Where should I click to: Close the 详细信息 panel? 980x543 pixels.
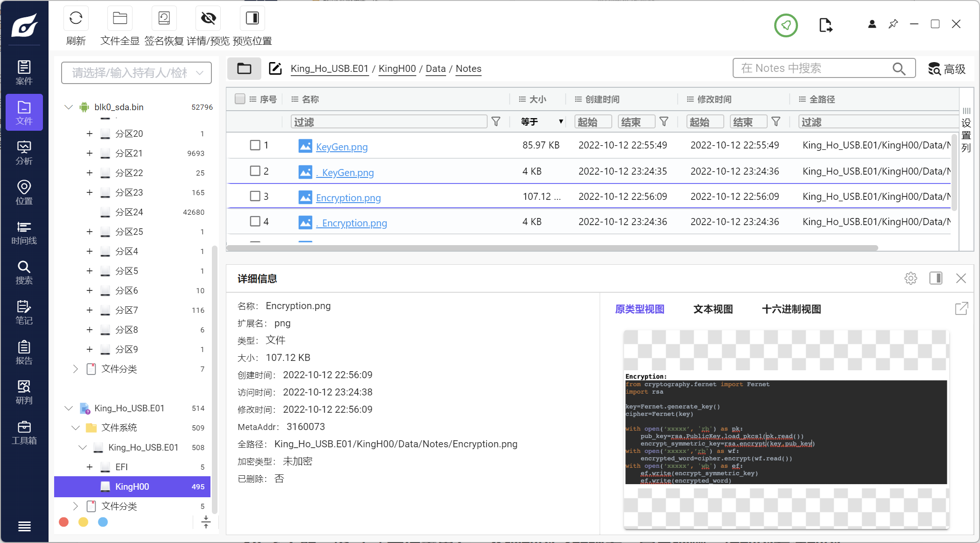click(x=961, y=278)
